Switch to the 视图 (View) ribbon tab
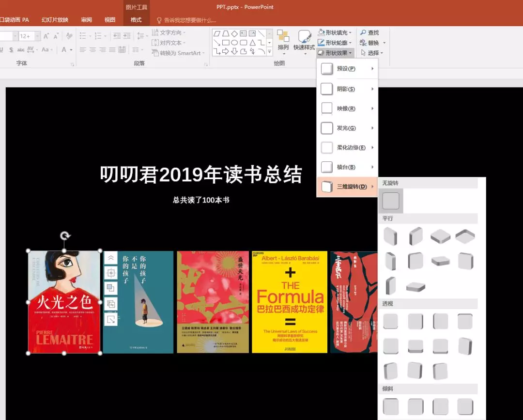This screenshot has height=420, width=523. (x=109, y=19)
